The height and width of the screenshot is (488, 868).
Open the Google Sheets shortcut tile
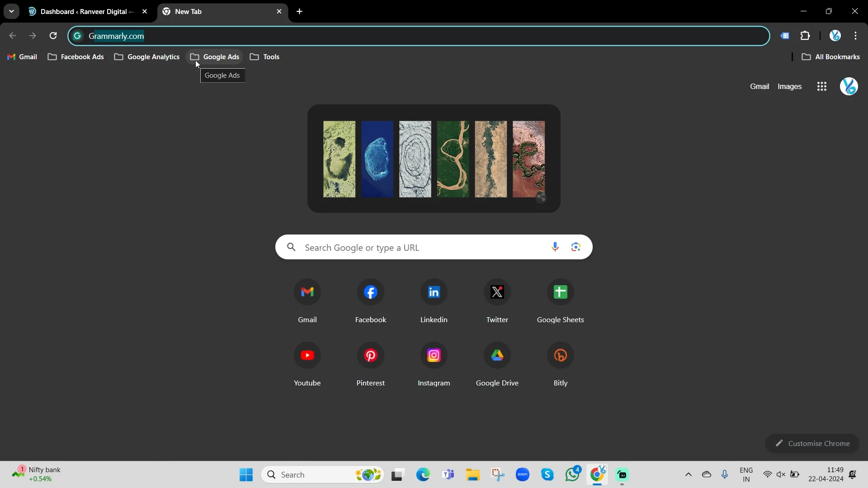pyautogui.click(x=561, y=301)
